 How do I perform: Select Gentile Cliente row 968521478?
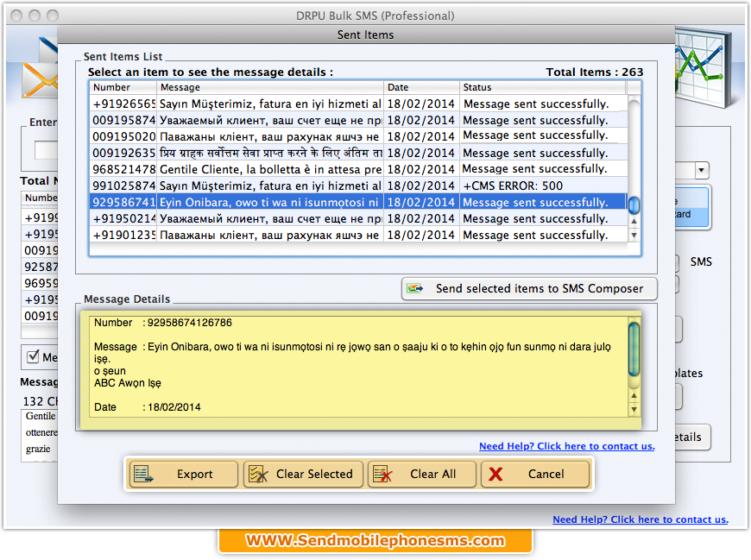pyautogui.click(x=358, y=169)
